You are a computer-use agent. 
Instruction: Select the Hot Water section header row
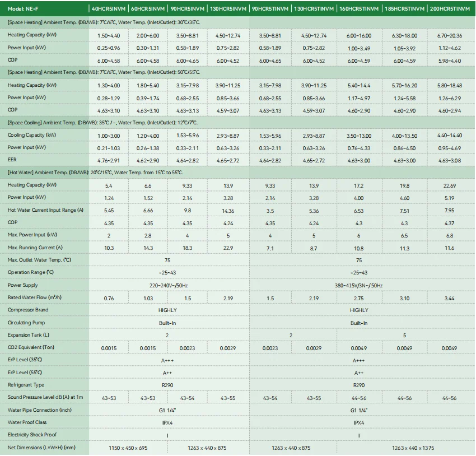coord(95,173)
